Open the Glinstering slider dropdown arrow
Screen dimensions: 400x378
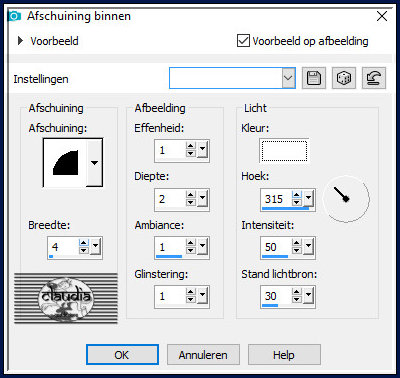[202, 296]
